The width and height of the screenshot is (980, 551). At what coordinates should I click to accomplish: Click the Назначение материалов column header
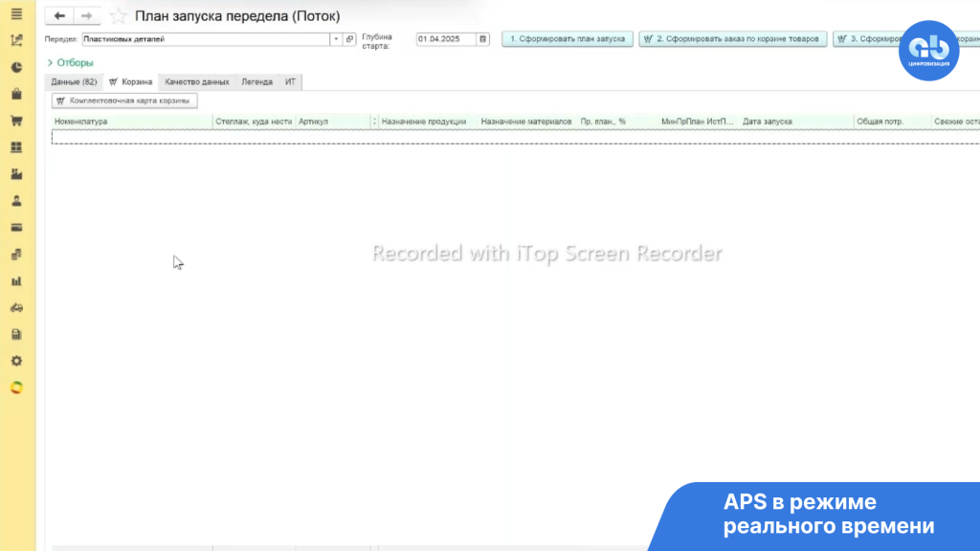point(527,121)
